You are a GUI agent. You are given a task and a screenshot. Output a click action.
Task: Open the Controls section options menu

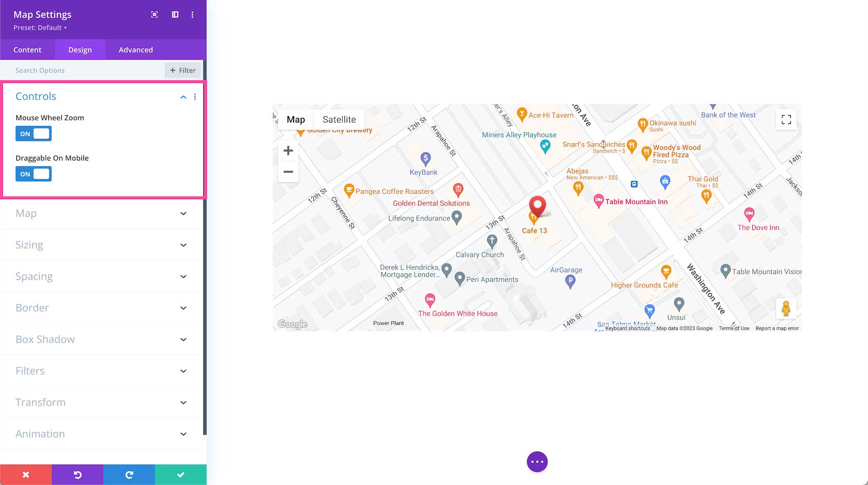point(195,96)
